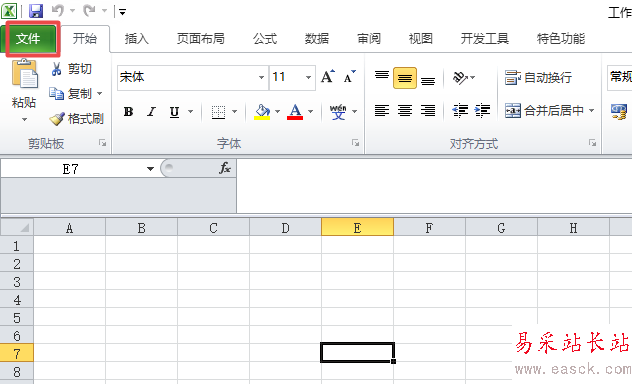Screen dimensions: 632x384
Task: Open Customize Quick Access Toolbar dropdown
Action: pyautogui.click(x=123, y=12)
